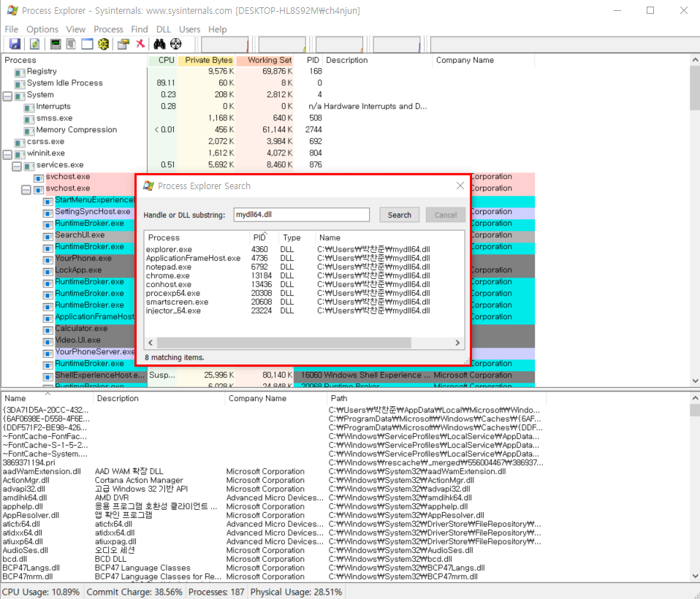Click the LockApp.exe process icon
Image resolution: width=700 pixels, height=599 pixels.
(47, 270)
